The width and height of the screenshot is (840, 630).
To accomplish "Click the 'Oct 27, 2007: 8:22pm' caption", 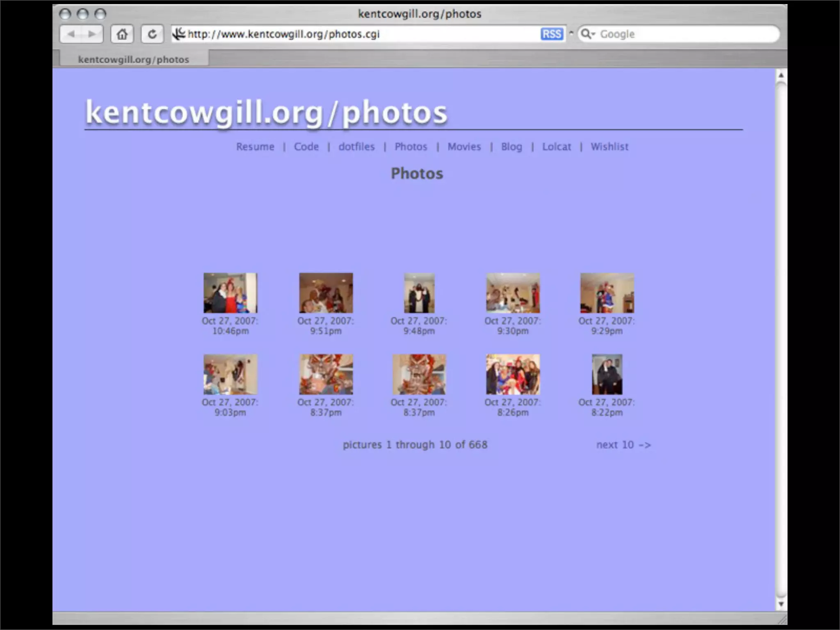I will coord(607,407).
